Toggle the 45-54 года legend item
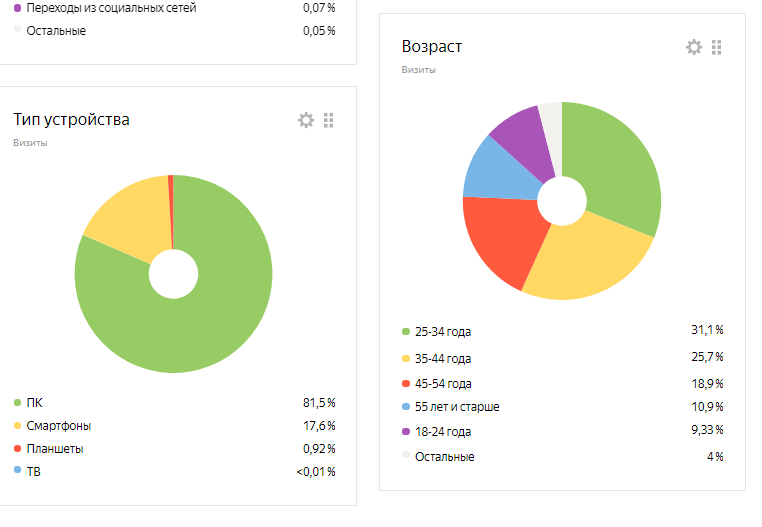The image size is (762, 527). (443, 384)
